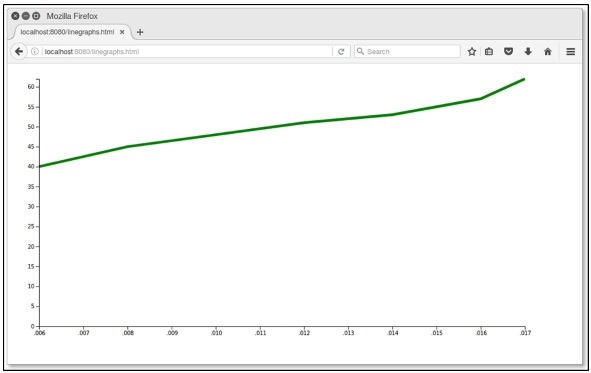Viewport: 591px width, 373px height.
Task: Click x-axis label .010
Action: (216, 333)
